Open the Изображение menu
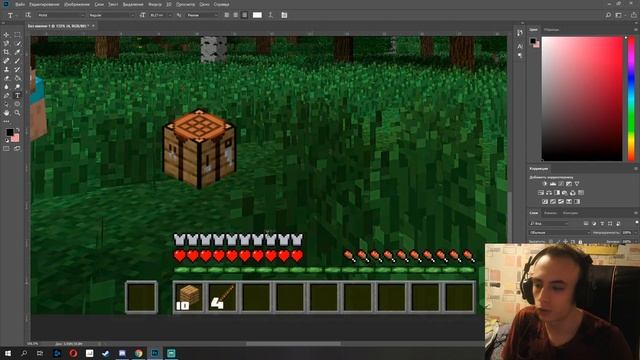 (77, 4)
